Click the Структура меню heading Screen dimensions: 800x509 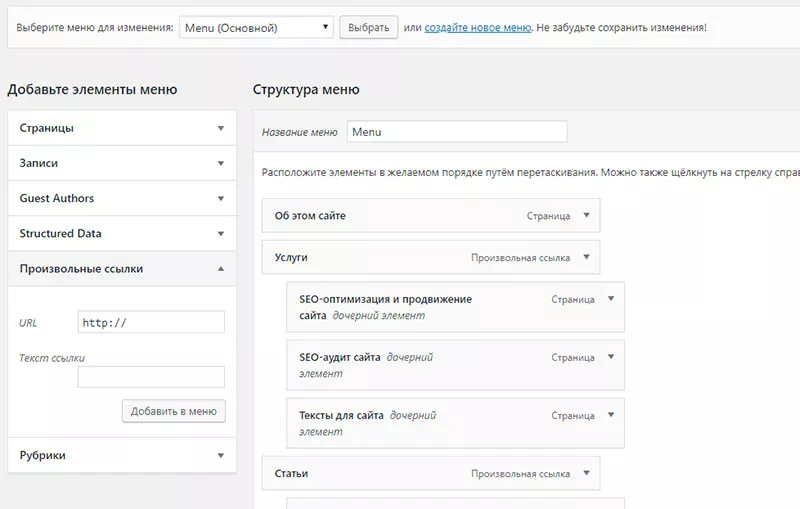pos(306,90)
